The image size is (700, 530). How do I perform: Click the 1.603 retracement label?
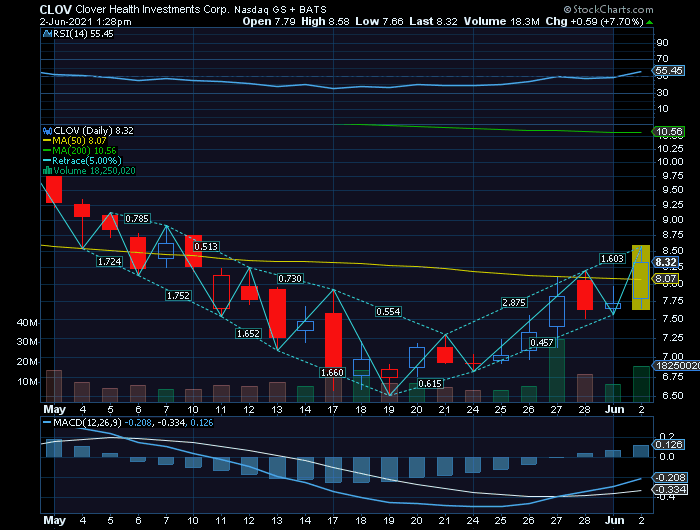[612, 259]
